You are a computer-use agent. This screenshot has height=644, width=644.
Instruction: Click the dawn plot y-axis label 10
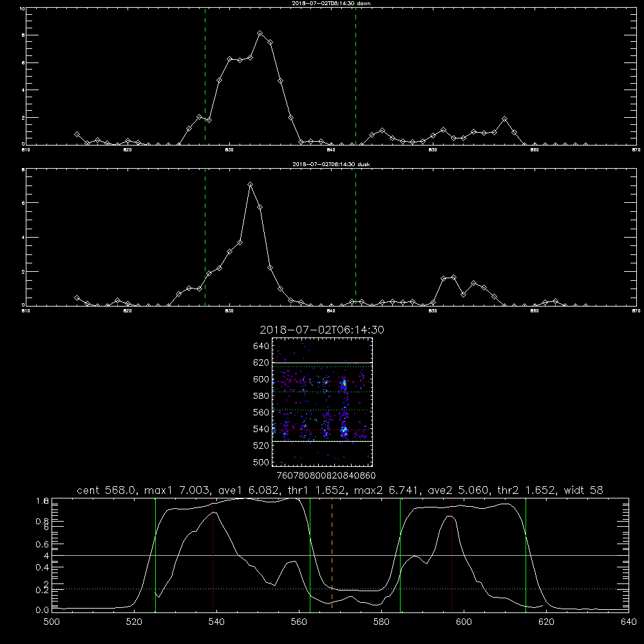coord(22,8)
